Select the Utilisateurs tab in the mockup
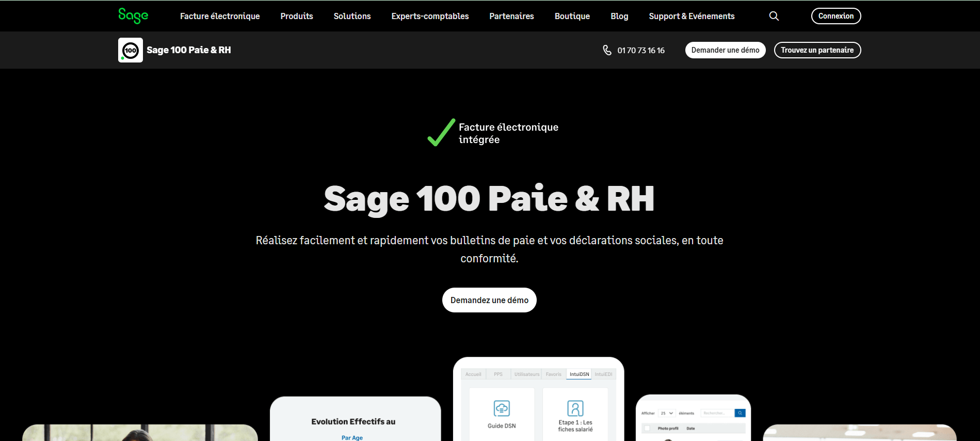 [526, 374]
